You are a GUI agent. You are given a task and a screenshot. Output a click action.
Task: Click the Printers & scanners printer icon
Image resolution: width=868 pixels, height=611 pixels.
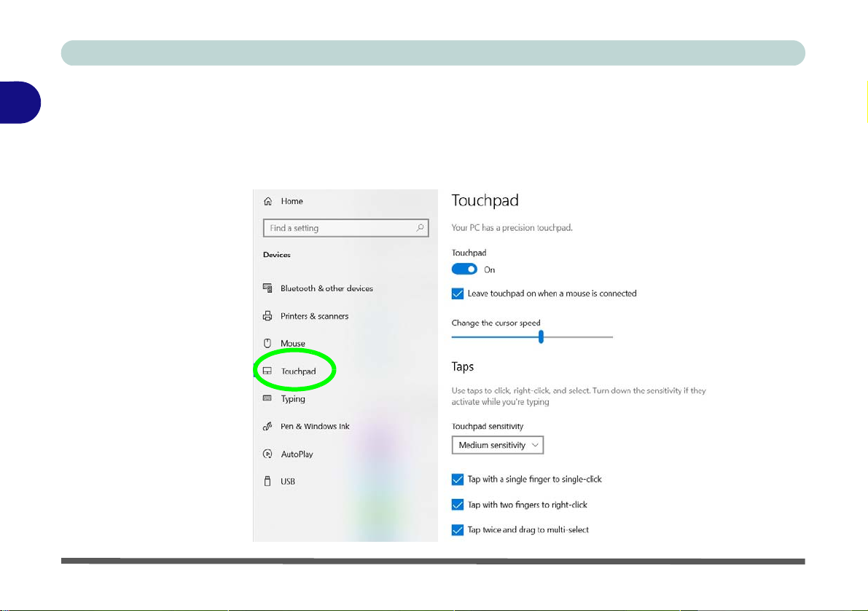(x=267, y=316)
